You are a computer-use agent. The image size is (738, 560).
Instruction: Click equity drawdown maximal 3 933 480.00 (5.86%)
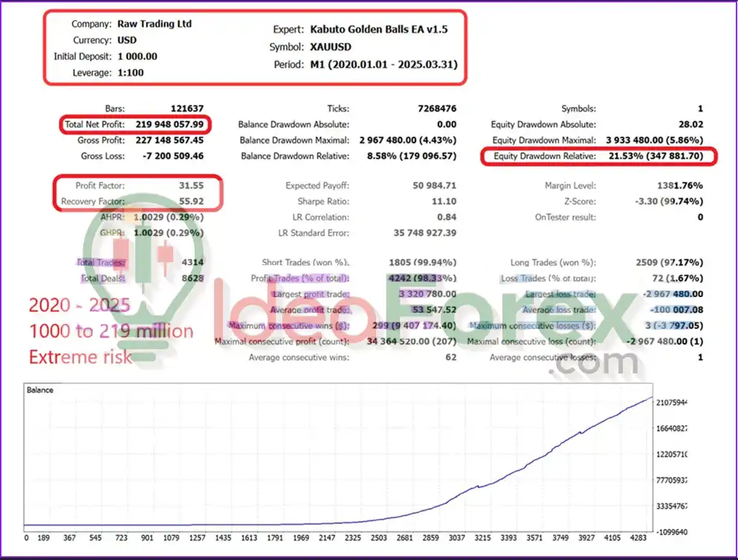(x=655, y=140)
